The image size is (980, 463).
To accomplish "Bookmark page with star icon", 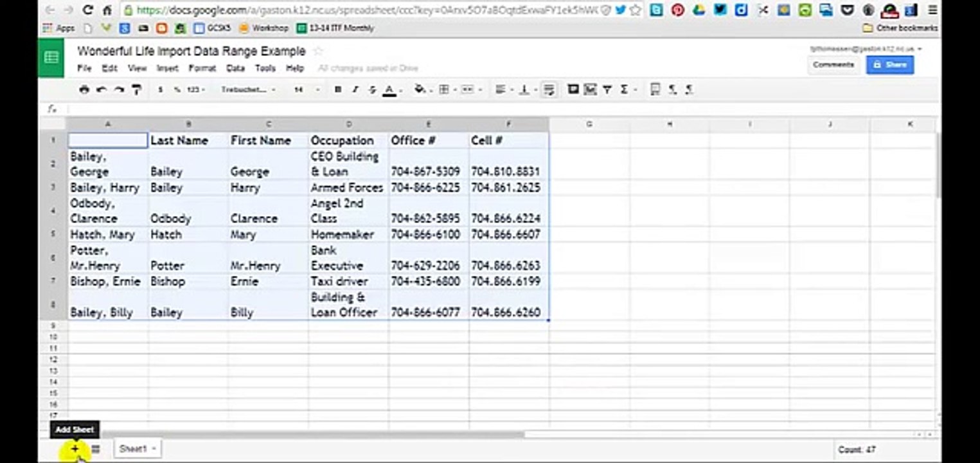I will click(636, 10).
